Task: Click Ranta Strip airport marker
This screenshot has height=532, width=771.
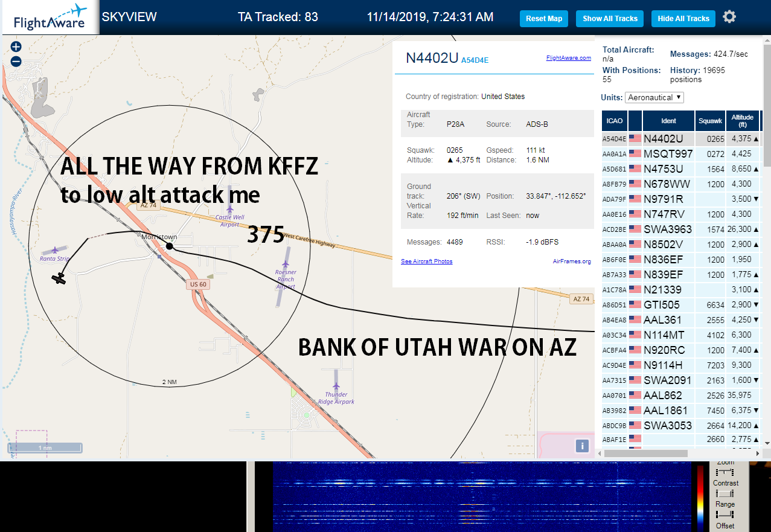Action: [x=56, y=250]
